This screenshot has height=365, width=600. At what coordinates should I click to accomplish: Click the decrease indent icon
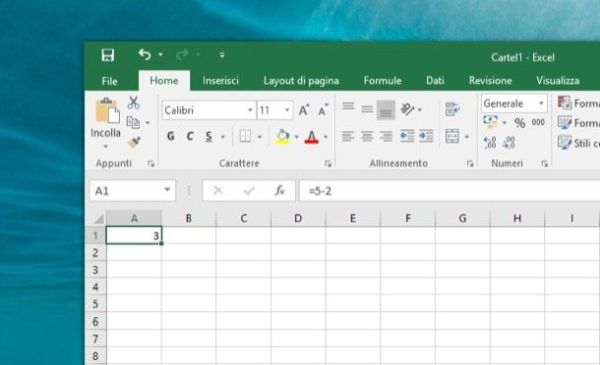tap(407, 136)
